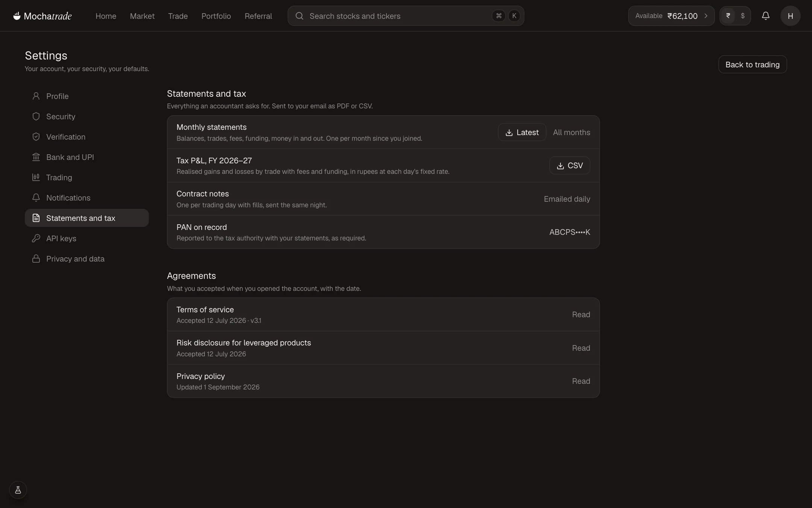Image resolution: width=812 pixels, height=508 pixels.
Task: Click Updated 1 September 2026 text
Action: [218, 387]
